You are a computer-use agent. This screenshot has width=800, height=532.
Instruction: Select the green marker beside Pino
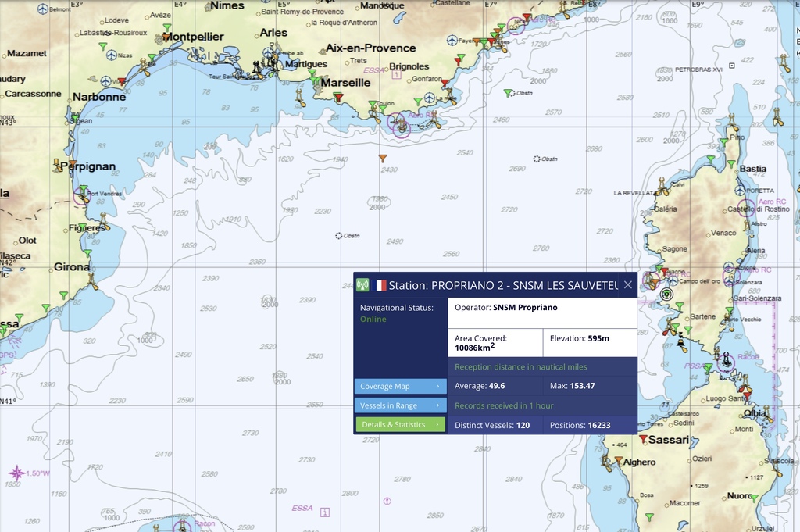(x=724, y=142)
